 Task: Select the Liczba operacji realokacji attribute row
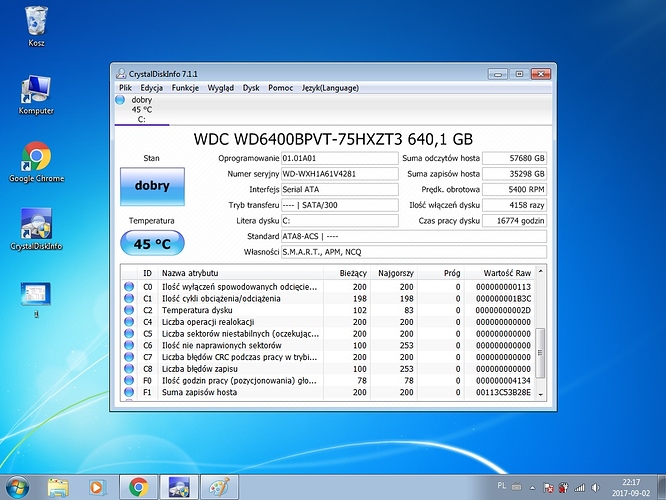click(328, 322)
